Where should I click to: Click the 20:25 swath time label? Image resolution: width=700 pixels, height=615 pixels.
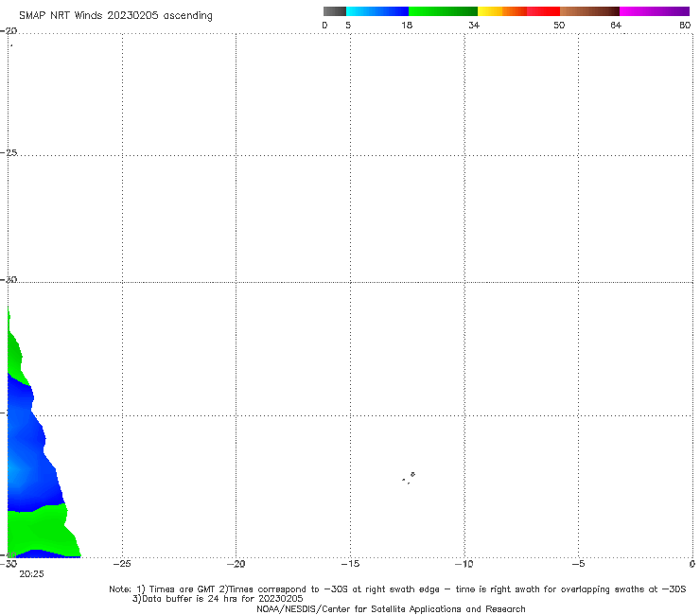tap(31, 574)
